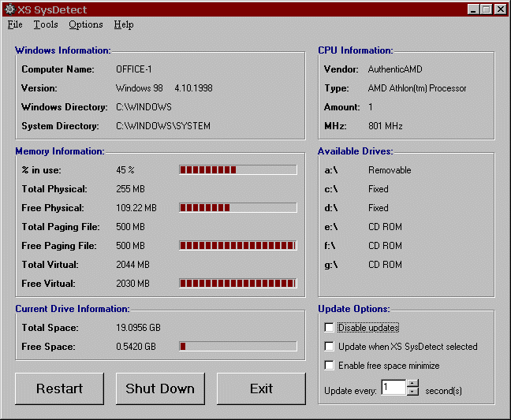Click the % in use memory bar

click(x=238, y=169)
